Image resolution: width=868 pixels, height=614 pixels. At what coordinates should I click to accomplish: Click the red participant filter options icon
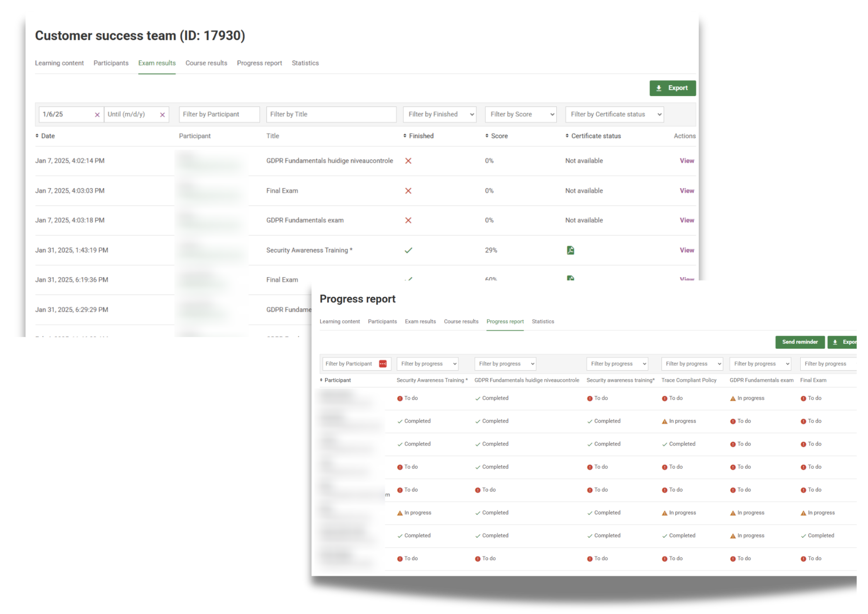pos(383,364)
